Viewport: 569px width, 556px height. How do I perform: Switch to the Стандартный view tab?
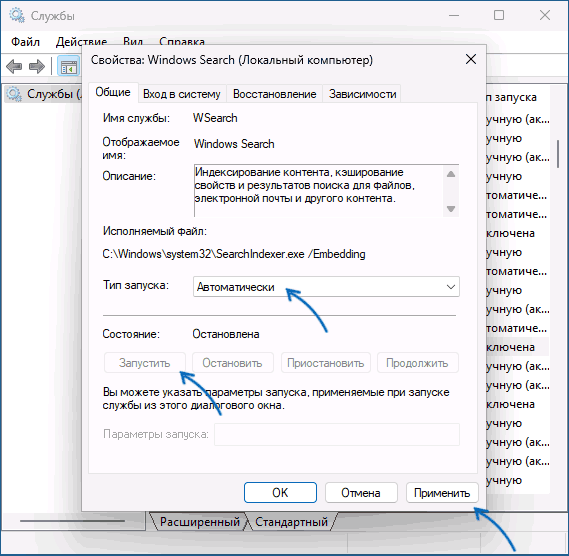tap(291, 522)
